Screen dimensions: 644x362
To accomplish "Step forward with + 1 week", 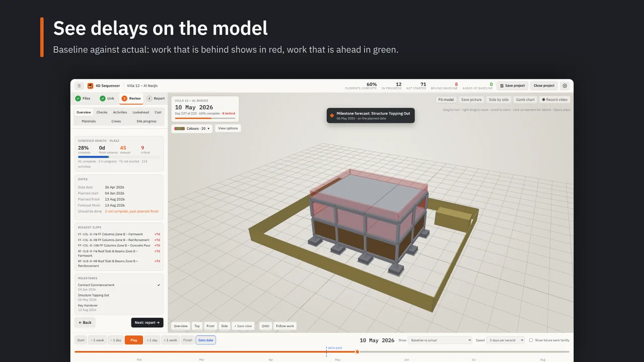I will (170, 340).
